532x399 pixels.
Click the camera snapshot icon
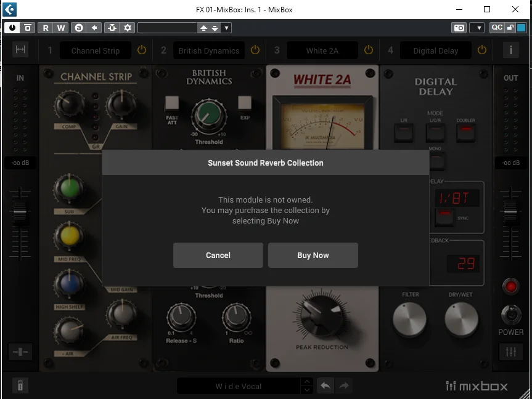tap(459, 28)
